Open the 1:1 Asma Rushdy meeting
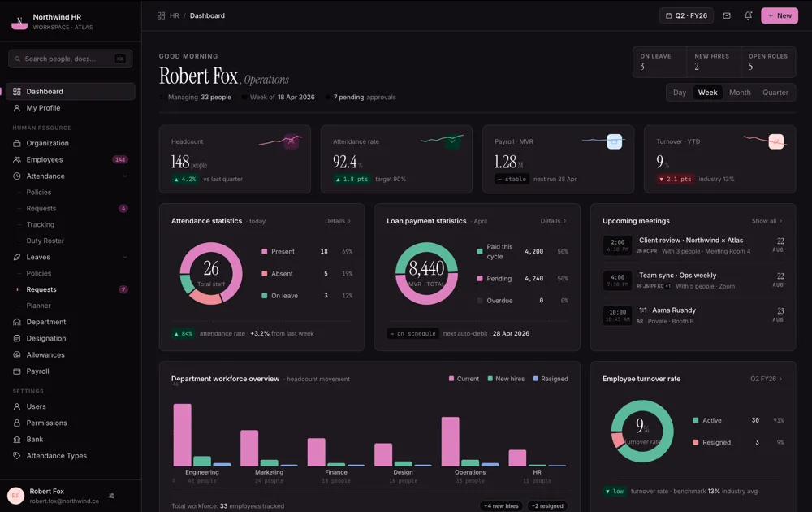This screenshot has height=512, width=812. pyautogui.click(x=693, y=315)
